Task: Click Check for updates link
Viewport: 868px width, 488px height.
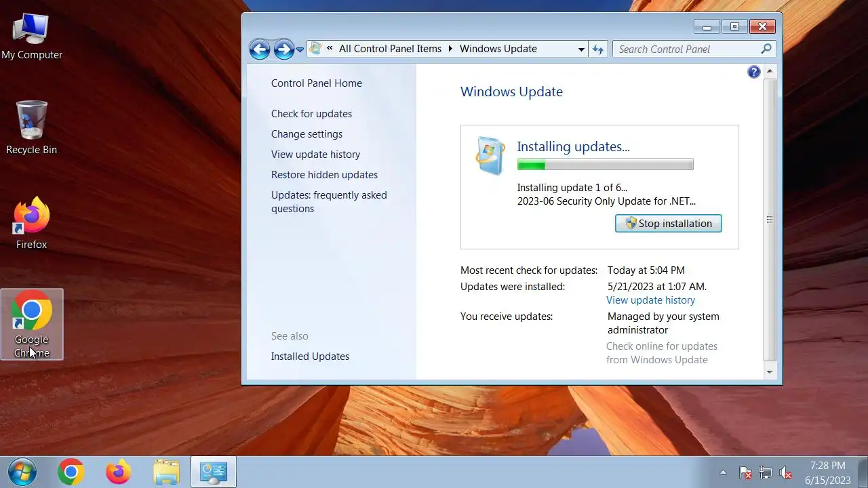Action: pyautogui.click(x=311, y=114)
